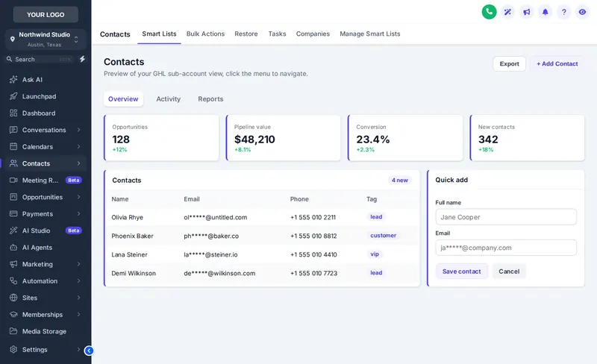597x364 pixels.
Task: Click the AI Agents robot icon
Action: [13, 248]
